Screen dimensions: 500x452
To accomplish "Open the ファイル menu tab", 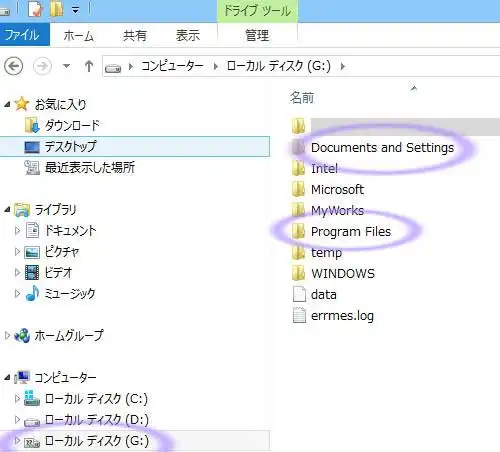I will [x=23, y=35].
